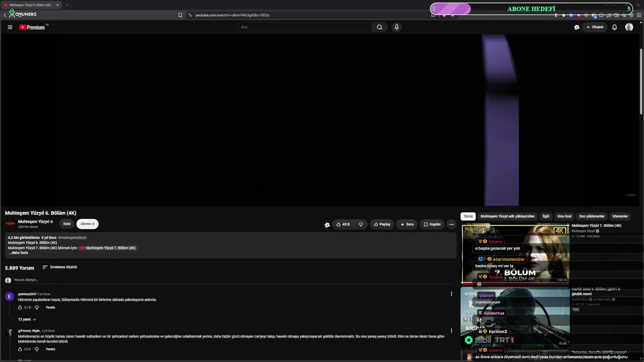Click the Oluştur create button
Viewport: 644px width, 362px height.
tap(595, 27)
